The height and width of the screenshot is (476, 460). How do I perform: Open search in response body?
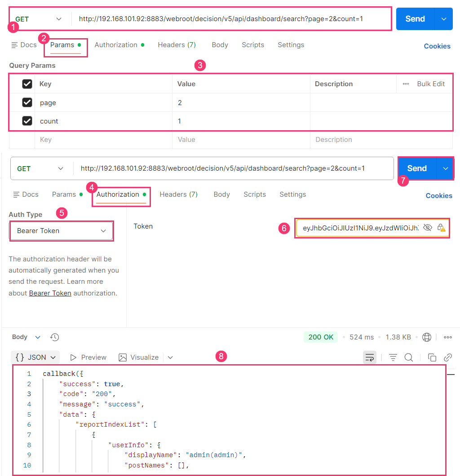[409, 357]
